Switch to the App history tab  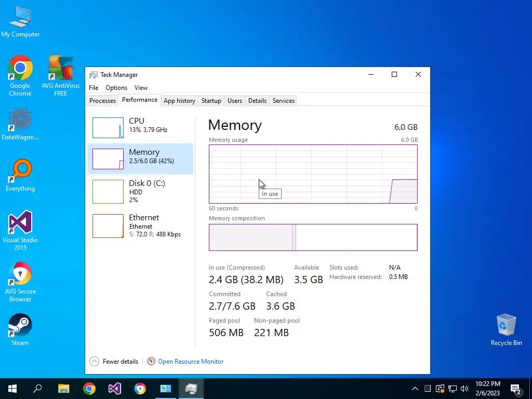pyautogui.click(x=179, y=101)
